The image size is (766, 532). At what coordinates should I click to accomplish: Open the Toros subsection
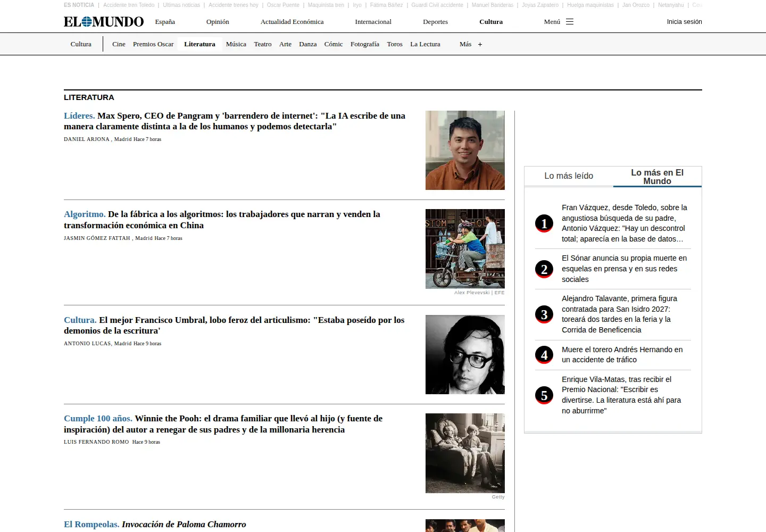point(395,44)
